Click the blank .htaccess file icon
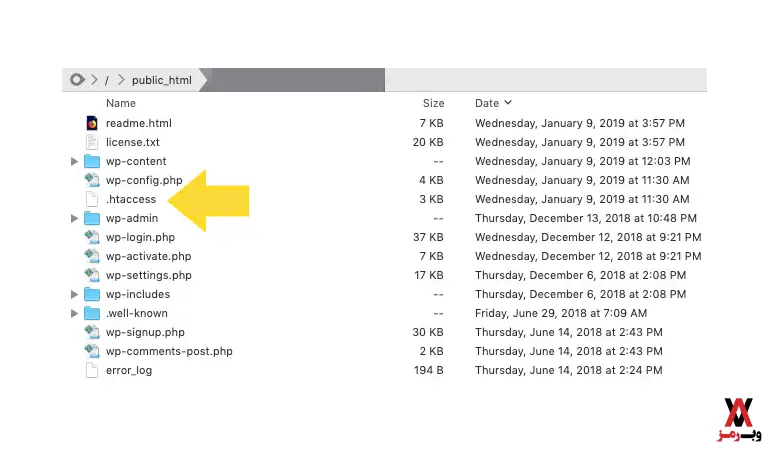Viewport: 768px width, 450px height. point(92,199)
